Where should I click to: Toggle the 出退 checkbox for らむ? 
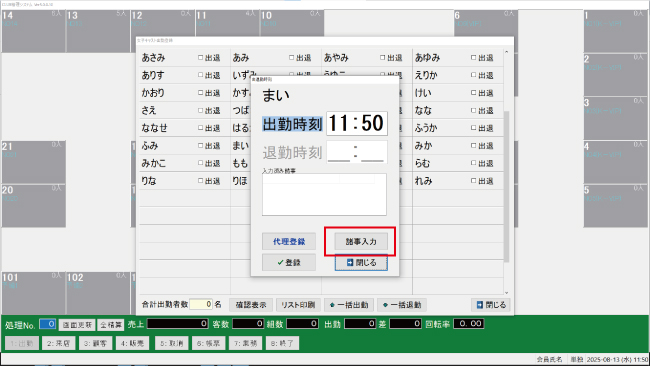click(473, 163)
